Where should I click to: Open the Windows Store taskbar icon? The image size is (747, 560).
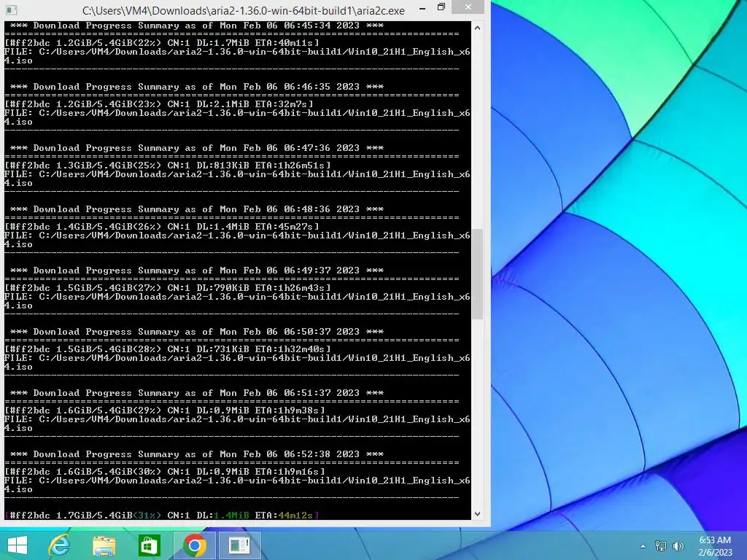tap(149, 545)
